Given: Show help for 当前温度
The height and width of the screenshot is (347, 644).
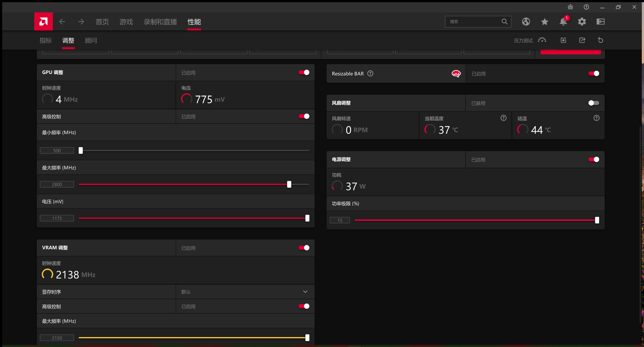Looking at the screenshot, I should pos(504,118).
